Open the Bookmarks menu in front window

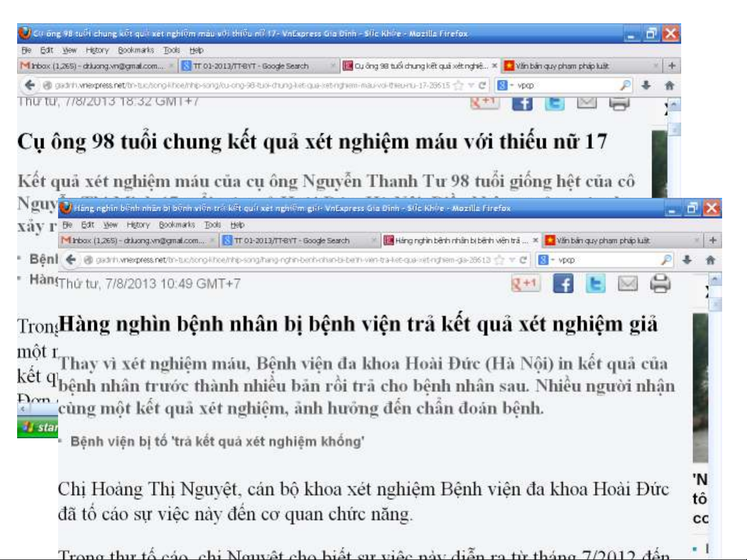[177, 224]
